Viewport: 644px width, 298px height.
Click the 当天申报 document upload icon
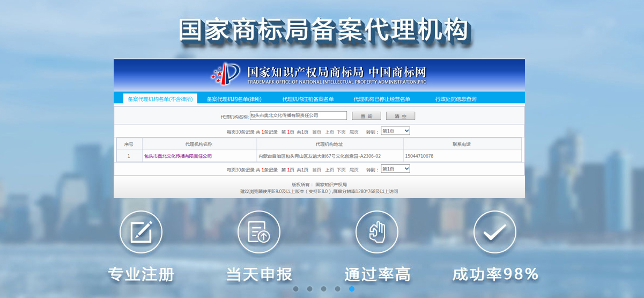(x=259, y=232)
